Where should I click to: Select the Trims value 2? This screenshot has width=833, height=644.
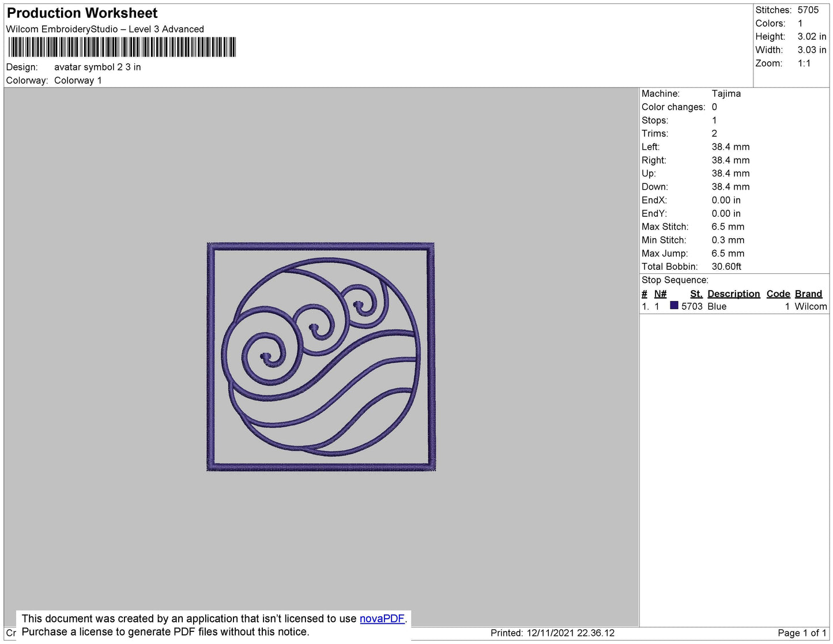714,133
